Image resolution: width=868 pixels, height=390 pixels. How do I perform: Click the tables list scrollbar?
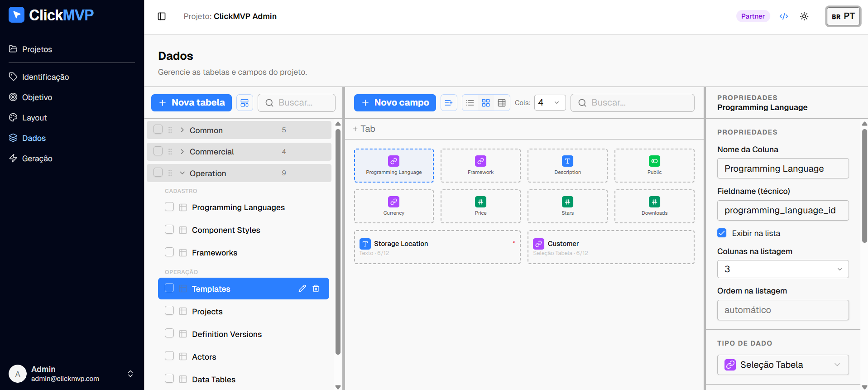[x=338, y=241]
